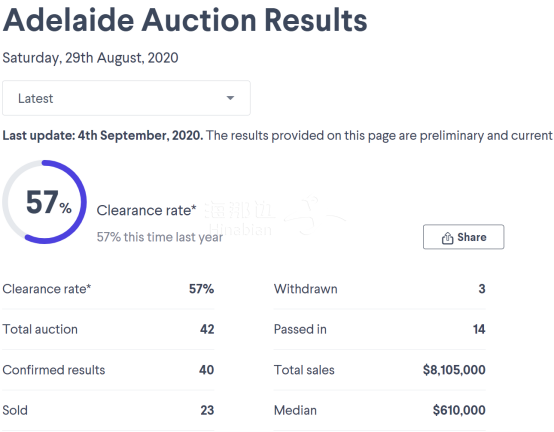Click the Last update: 4th September text

pos(103,135)
